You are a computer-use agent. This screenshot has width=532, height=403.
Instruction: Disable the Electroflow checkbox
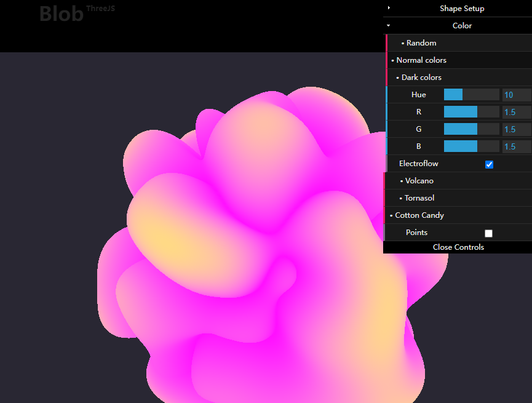[x=489, y=164]
